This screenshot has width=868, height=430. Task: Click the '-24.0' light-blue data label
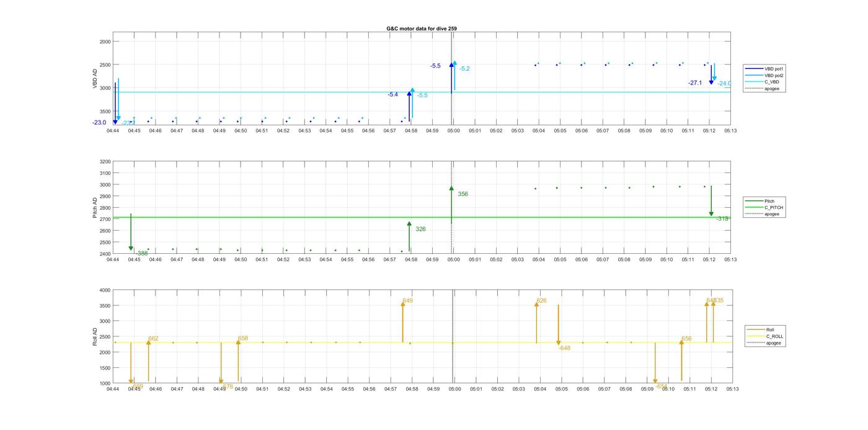click(x=724, y=83)
